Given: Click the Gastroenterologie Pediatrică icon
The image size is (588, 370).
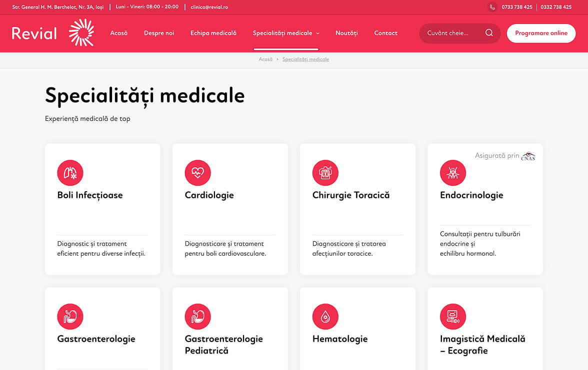Looking at the screenshot, I should [x=197, y=317].
